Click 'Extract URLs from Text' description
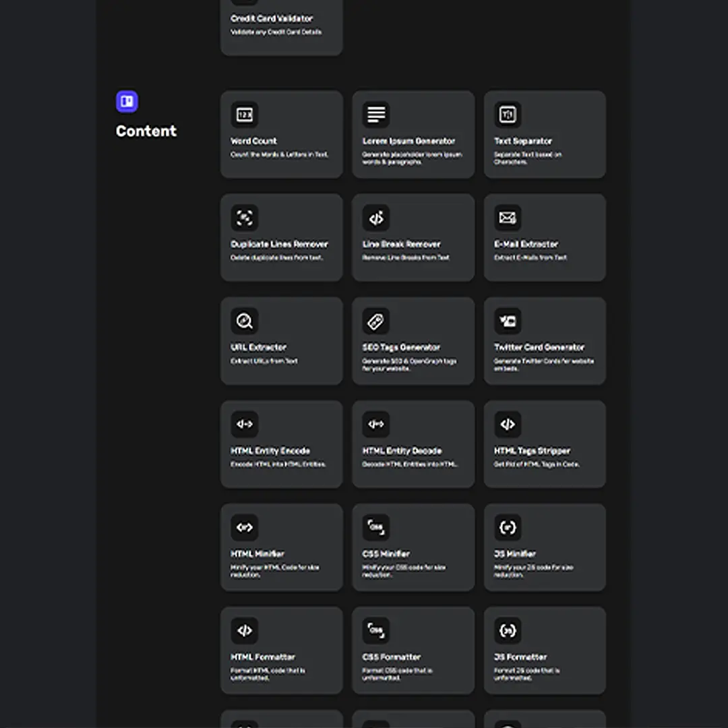The image size is (728, 728). 264,361
